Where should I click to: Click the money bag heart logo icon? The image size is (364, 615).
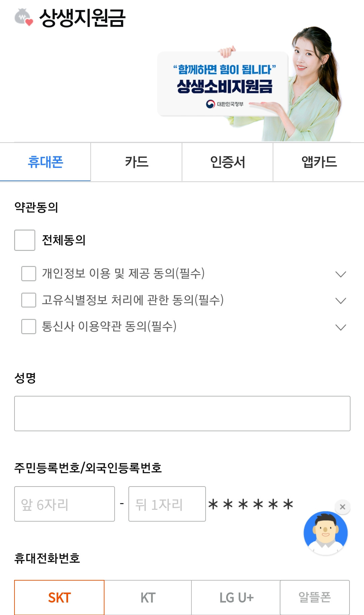24,17
